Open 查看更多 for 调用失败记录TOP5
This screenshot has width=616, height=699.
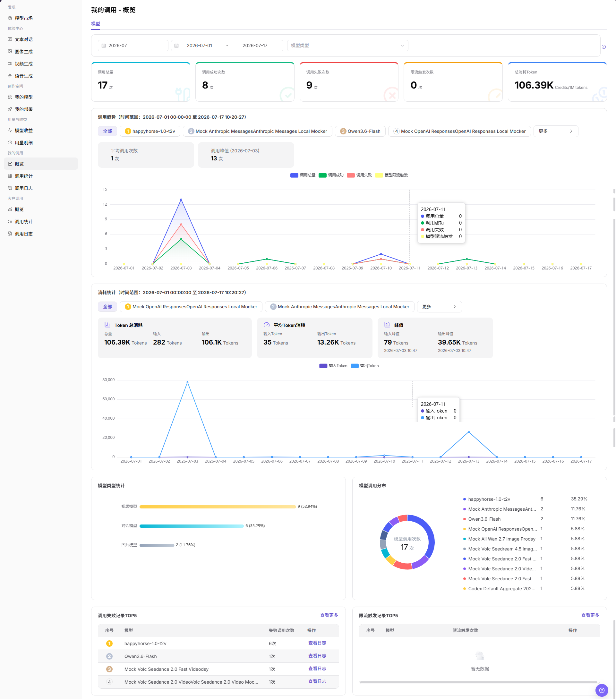[x=329, y=615]
